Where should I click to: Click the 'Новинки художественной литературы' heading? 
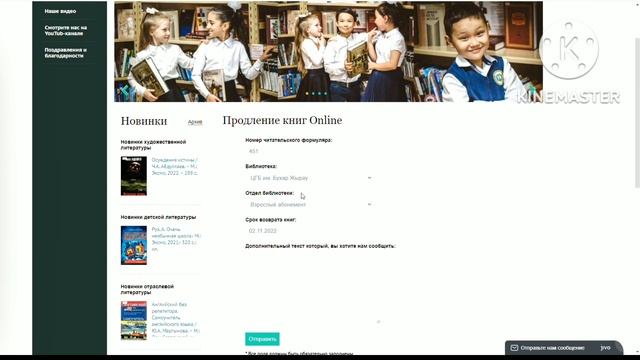(x=153, y=145)
